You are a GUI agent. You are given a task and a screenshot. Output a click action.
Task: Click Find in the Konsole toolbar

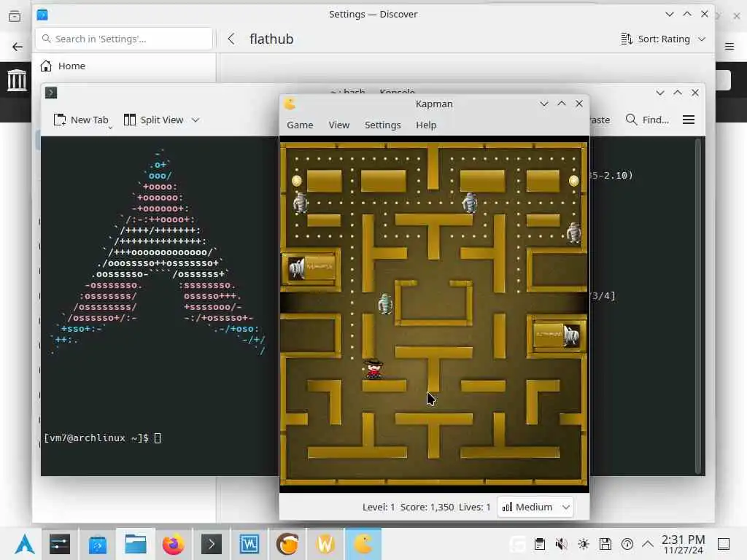(647, 120)
